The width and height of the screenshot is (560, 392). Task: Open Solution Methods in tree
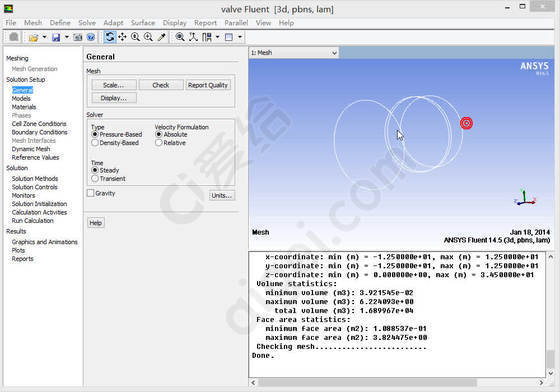click(35, 179)
